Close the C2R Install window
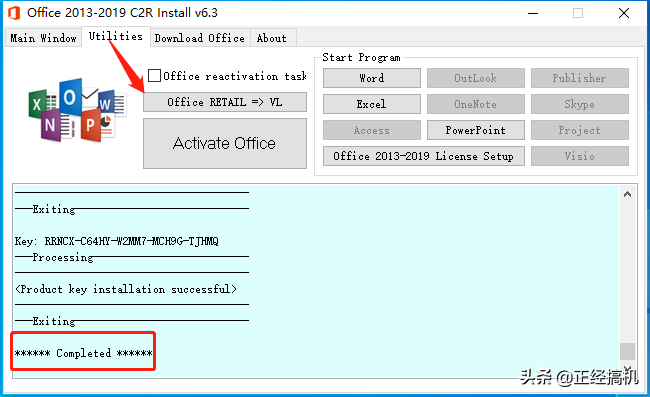 [x=624, y=13]
